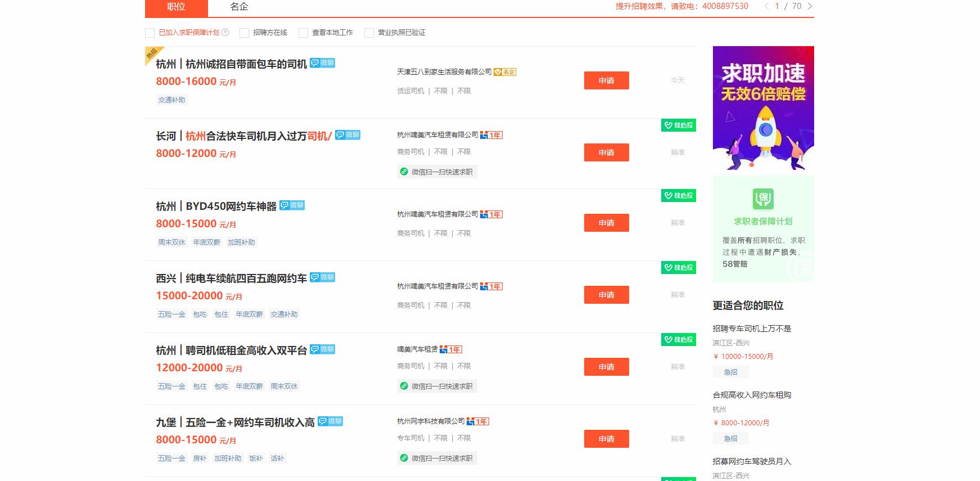
Task: Click 微信扫一扫快速求职 under 嘀美汽车租赁
Action: point(437,386)
